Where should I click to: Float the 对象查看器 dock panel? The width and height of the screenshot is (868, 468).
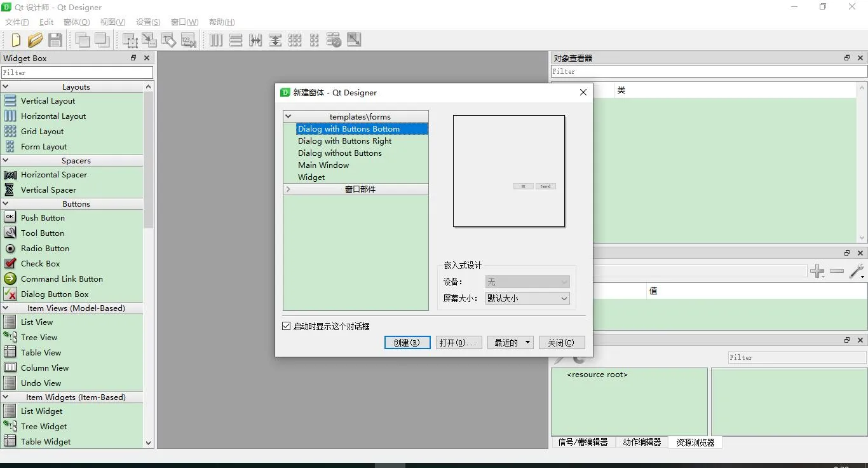847,58
